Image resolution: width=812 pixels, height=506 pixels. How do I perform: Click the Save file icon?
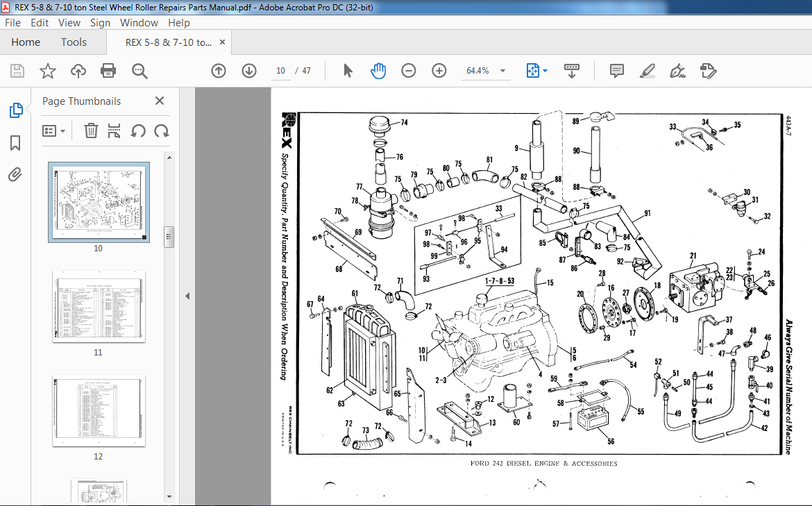tap(17, 70)
